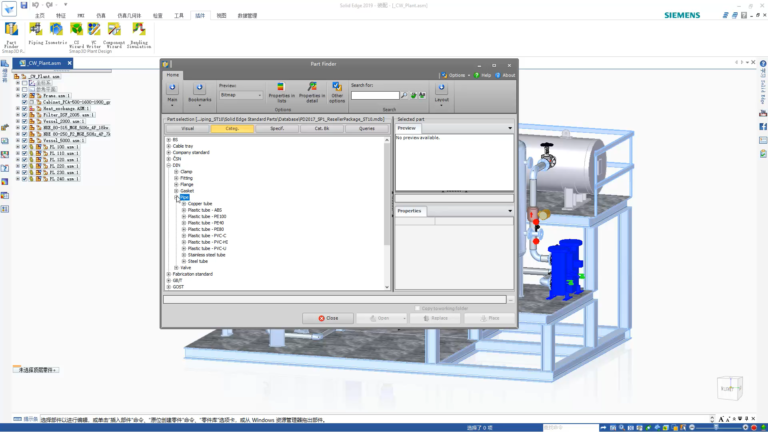Open Part Finder Options menu

(455, 75)
